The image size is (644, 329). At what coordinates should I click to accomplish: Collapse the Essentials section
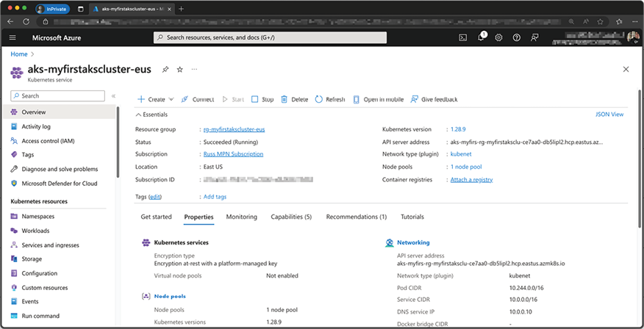[x=152, y=115]
